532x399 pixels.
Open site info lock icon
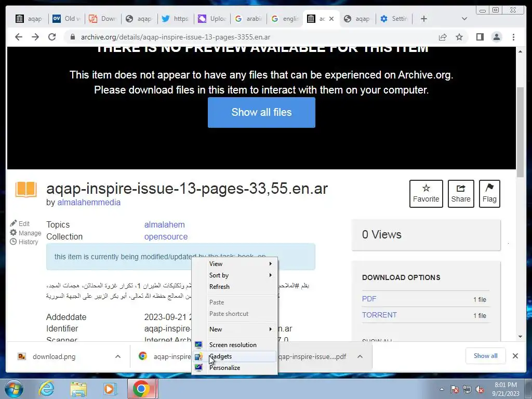[72, 37]
